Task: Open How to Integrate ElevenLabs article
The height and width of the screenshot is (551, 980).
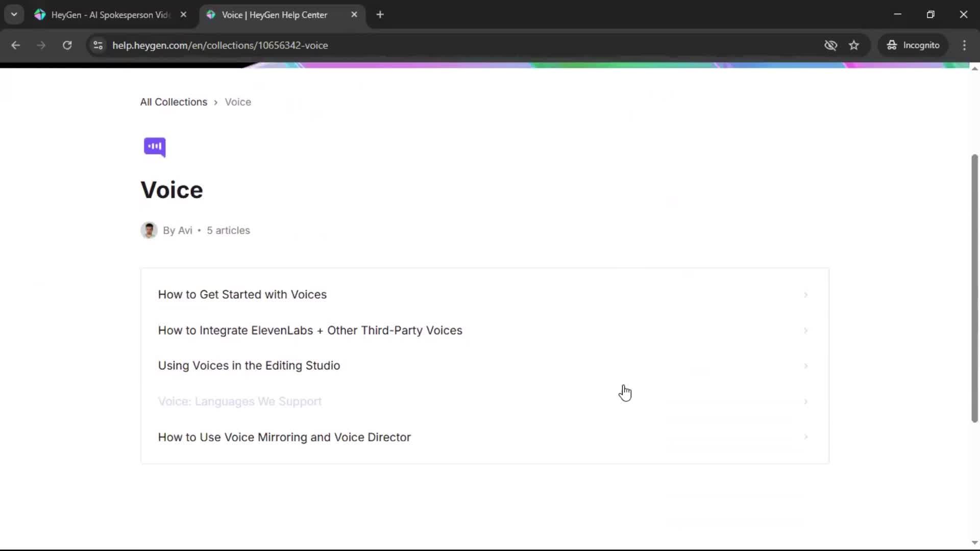Action: coord(310,331)
